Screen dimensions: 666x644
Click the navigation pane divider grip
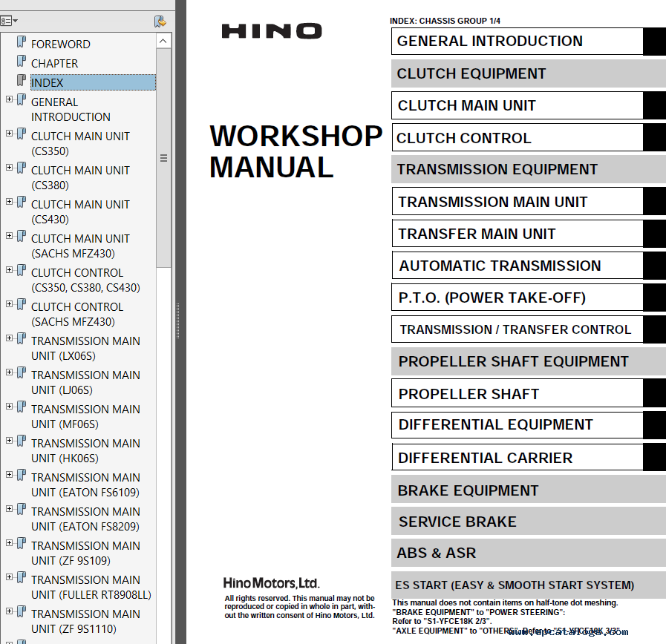(177, 321)
